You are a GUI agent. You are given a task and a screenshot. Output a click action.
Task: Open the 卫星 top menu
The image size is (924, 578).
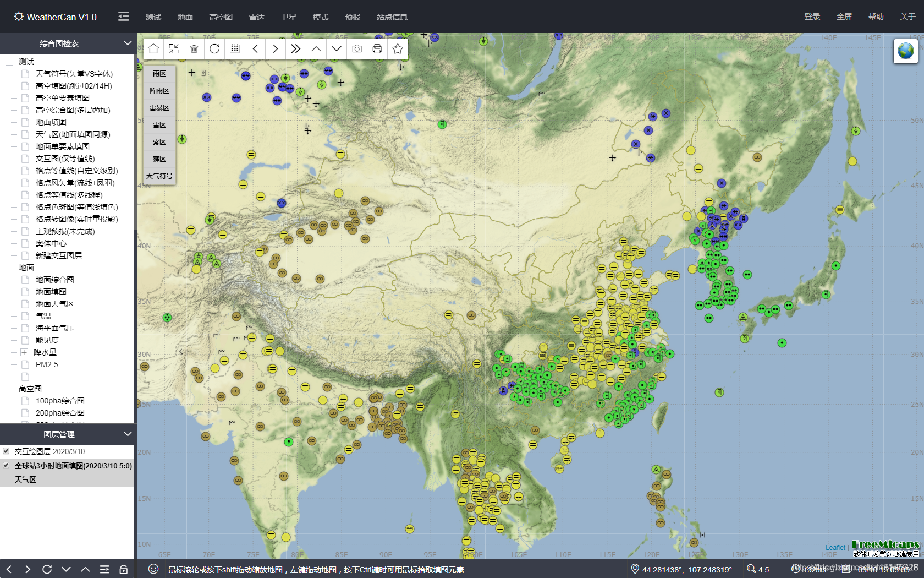pos(289,17)
